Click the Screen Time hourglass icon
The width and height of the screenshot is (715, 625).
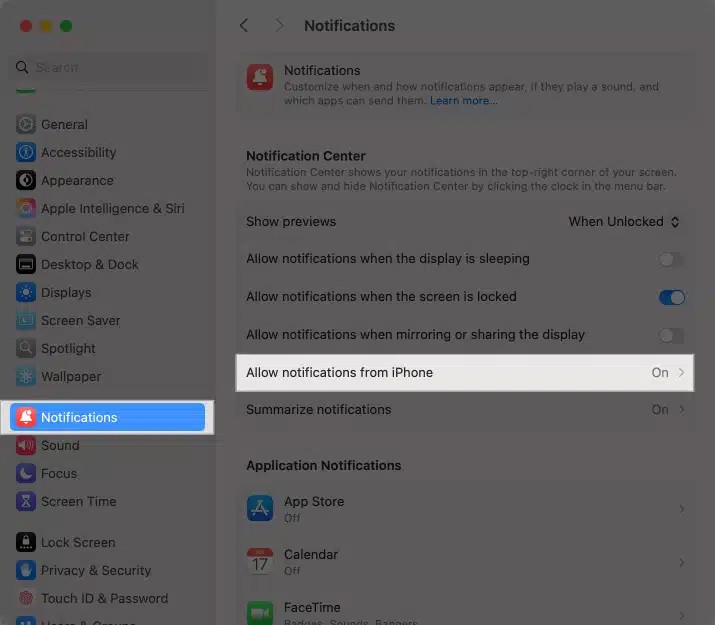pyautogui.click(x=26, y=502)
